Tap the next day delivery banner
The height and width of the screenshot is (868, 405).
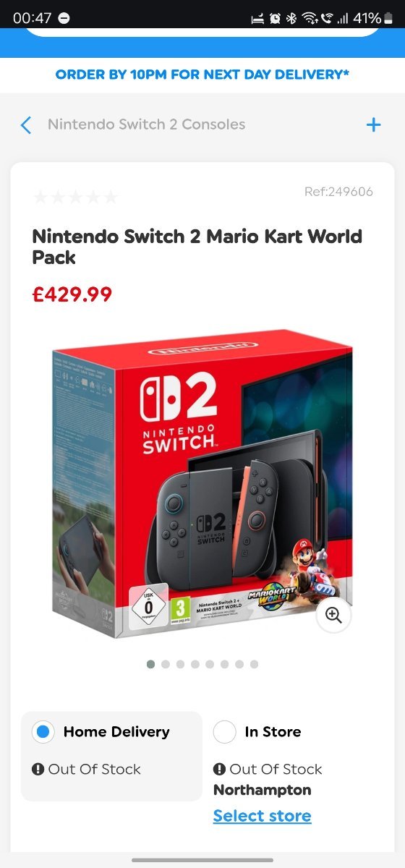pyautogui.click(x=202, y=75)
